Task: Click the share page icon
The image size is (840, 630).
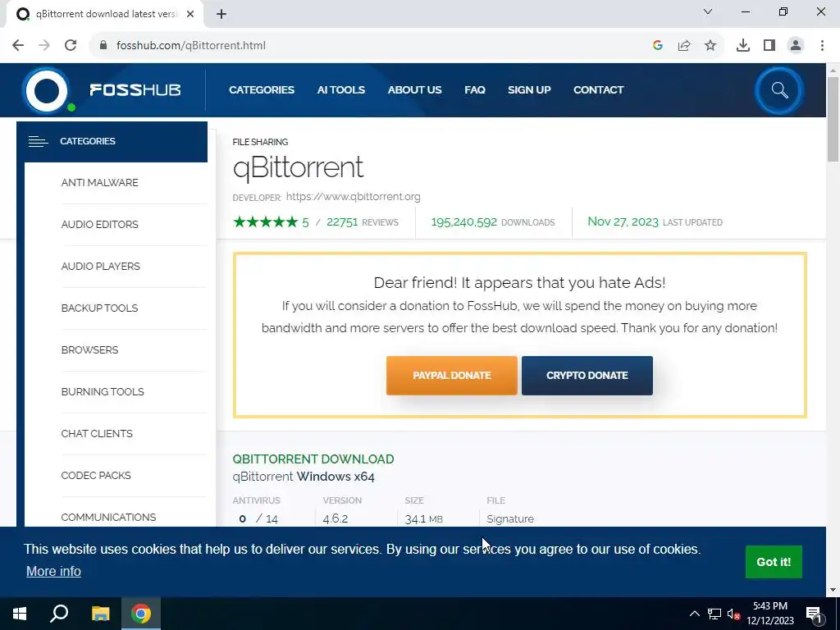Action: coord(684,46)
